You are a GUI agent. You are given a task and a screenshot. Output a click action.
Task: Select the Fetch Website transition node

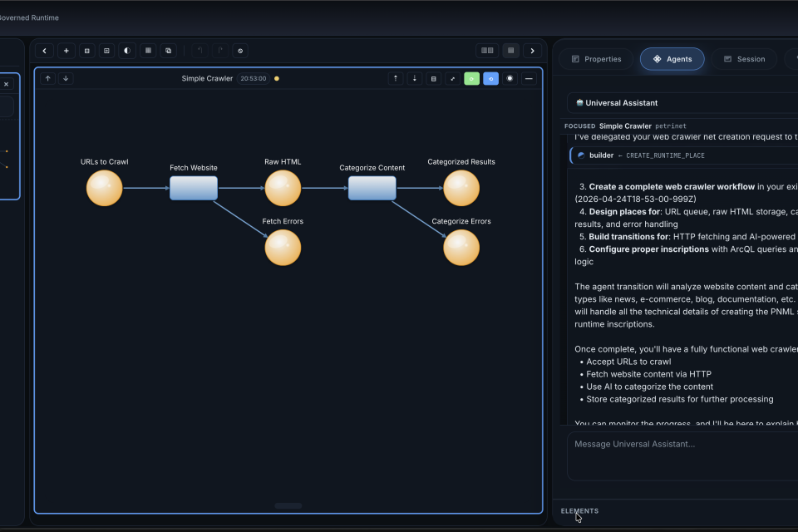click(194, 188)
